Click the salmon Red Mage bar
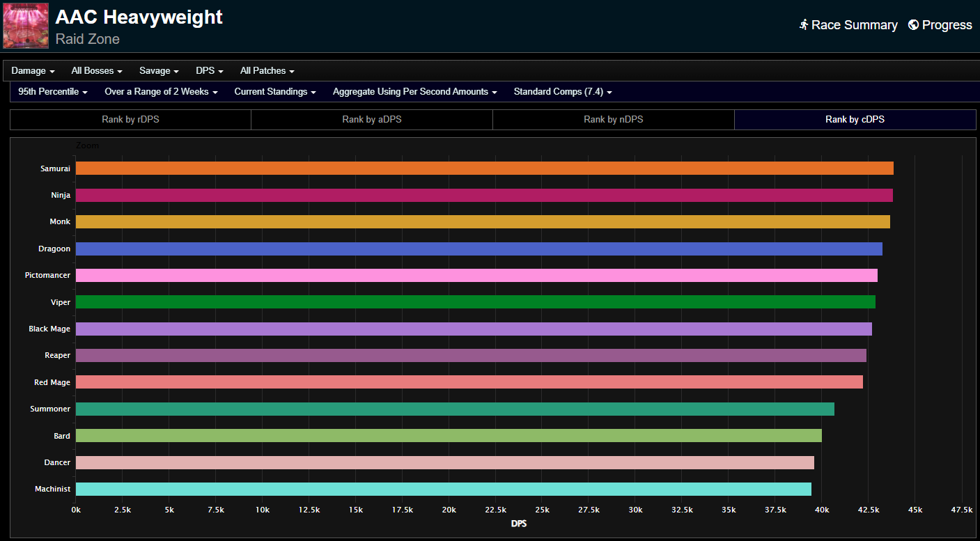 pos(469,382)
